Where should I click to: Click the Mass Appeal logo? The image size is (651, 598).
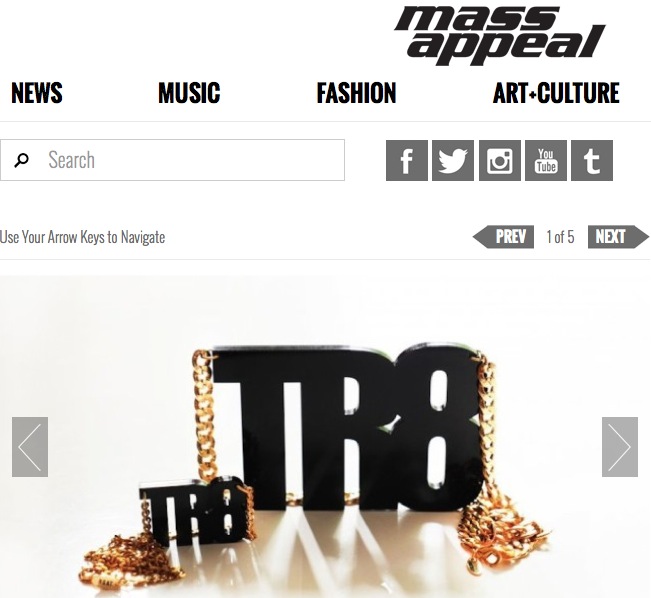click(x=499, y=36)
